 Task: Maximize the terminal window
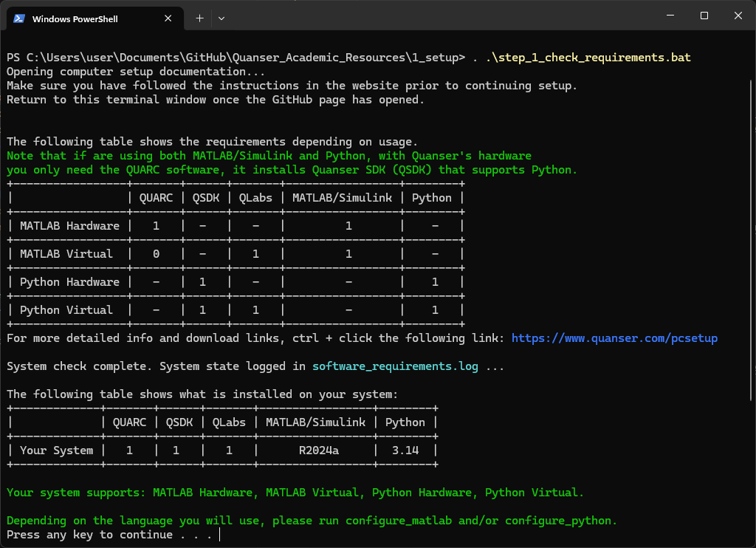(704, 16)
